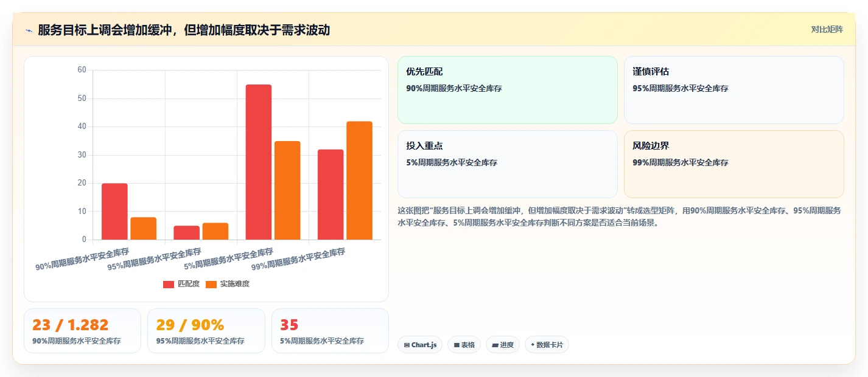Click the y-axis tick value 30
This screenshot has width=868, height=377.
82,155
